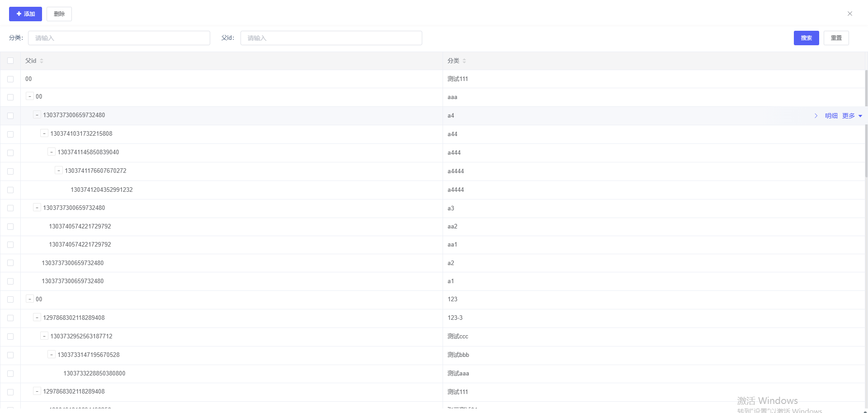Viewport: 868px width, 413px height.
Task: Click the 搜索 button
Action: coord(806,38)
